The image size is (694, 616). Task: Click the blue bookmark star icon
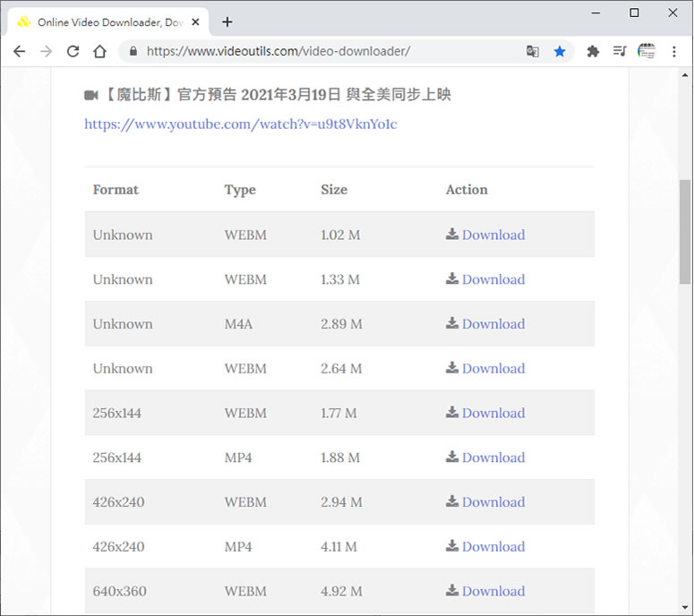coord(560,52)
